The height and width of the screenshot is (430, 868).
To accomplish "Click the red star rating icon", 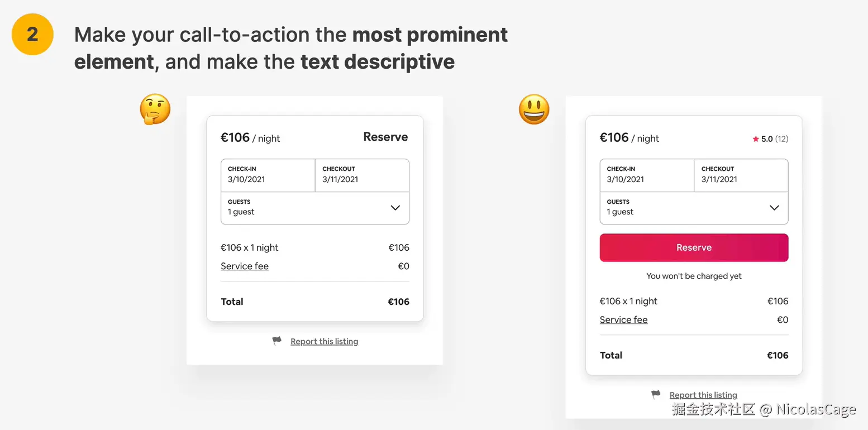I will click(x=756, y=139).
